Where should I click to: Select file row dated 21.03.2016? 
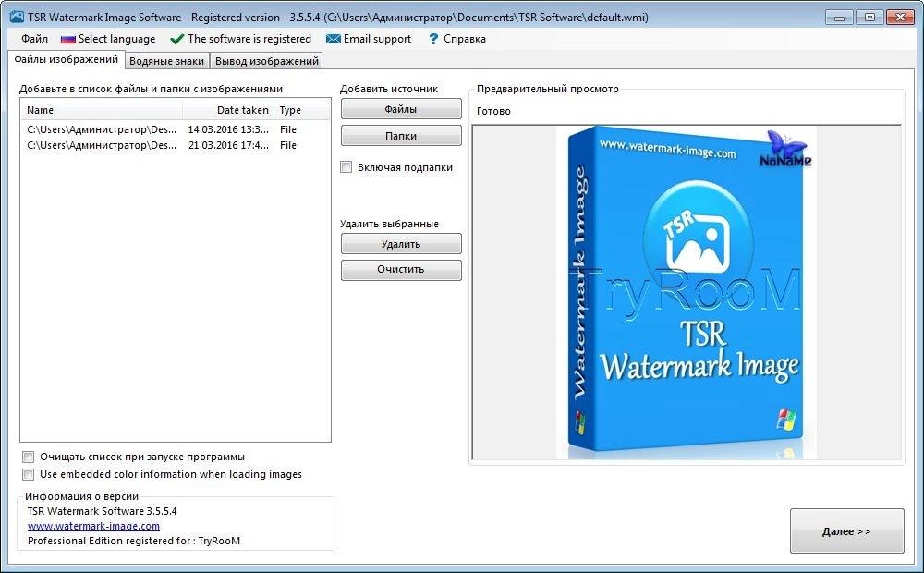[x=175, y=145]
